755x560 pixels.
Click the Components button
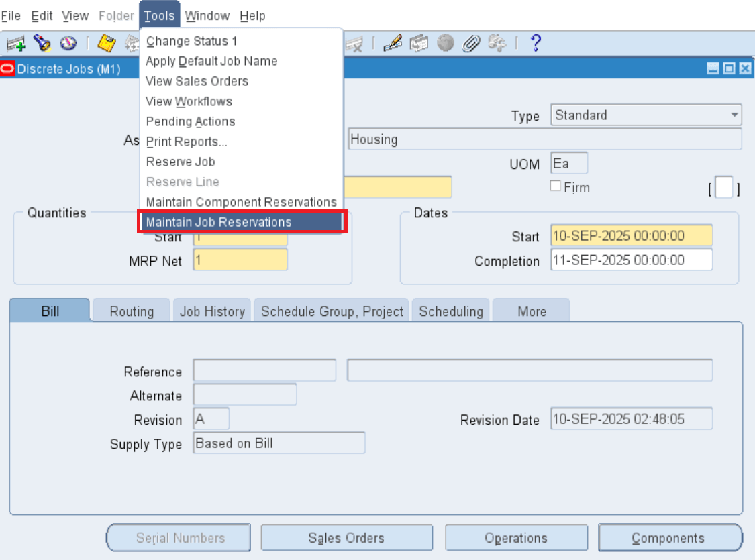coord(670,537)
